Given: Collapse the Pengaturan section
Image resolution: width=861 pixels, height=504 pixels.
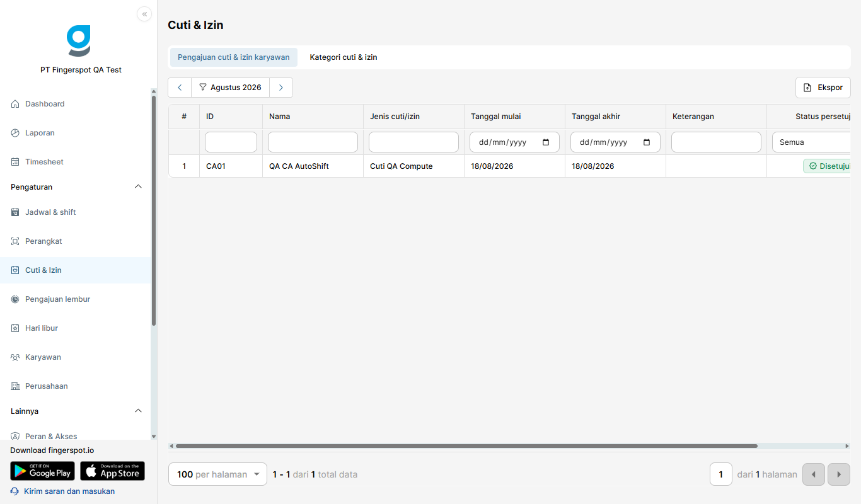Looking at the screenshot, I should click(x=139, y=187).
